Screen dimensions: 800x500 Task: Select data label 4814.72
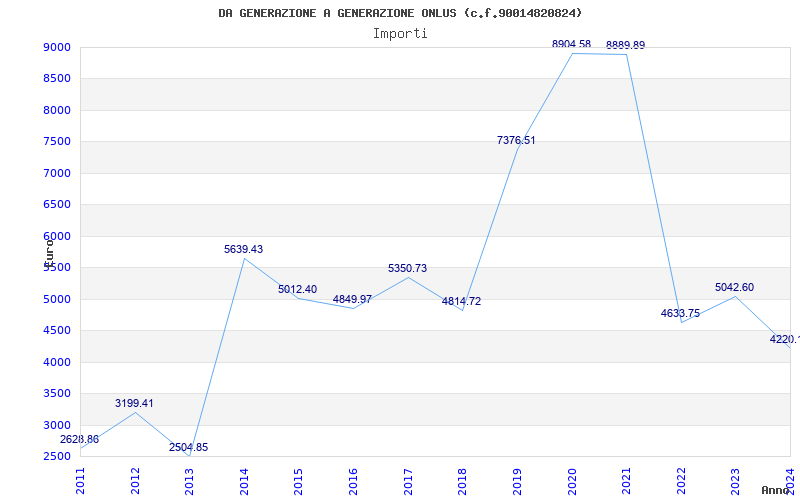(461, 301)
